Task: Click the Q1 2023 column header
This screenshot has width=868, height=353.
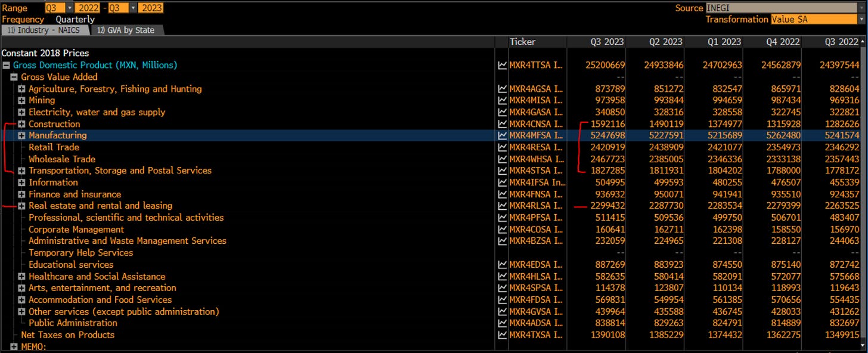Action: (715, 42)
